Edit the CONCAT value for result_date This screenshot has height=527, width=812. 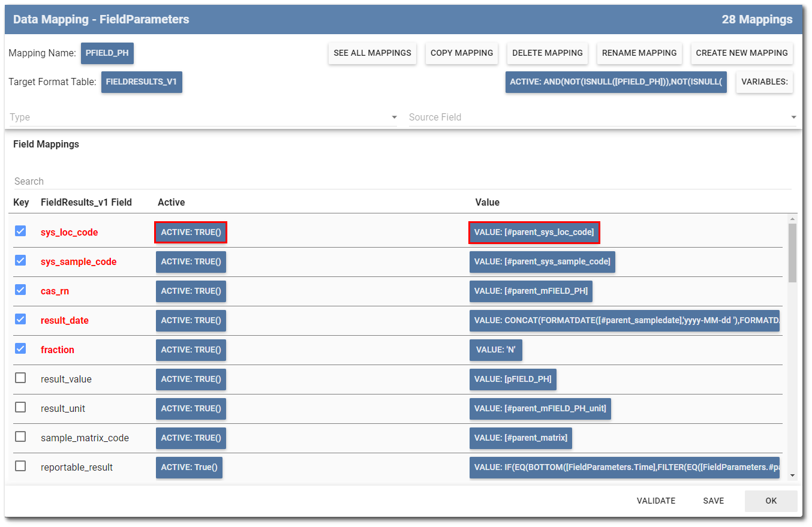click(624, 320)
